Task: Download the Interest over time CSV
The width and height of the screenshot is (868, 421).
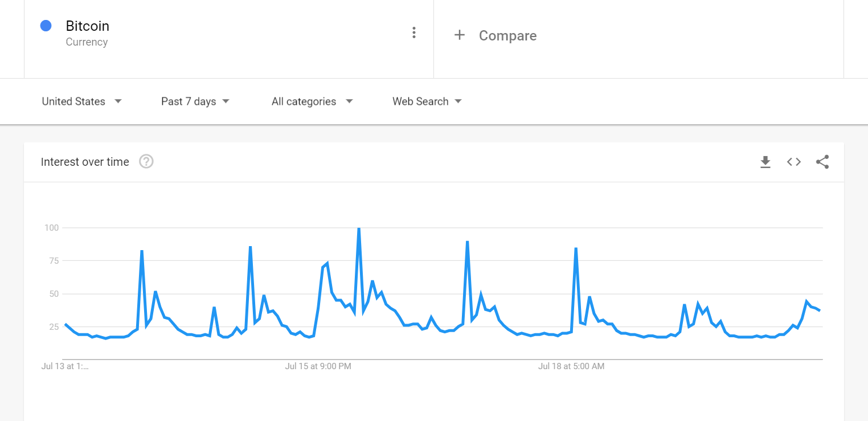Action: click(765, 162)
